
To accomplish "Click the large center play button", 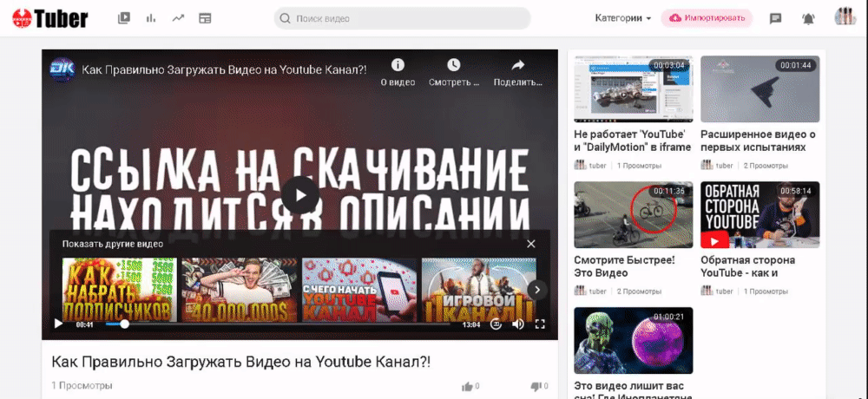I will coord(300,195).
